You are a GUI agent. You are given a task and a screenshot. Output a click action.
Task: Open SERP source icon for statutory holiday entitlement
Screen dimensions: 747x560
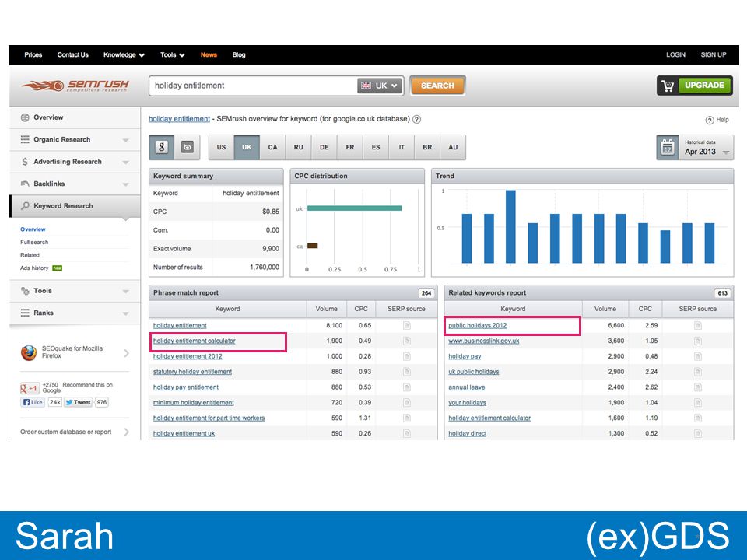406,372
